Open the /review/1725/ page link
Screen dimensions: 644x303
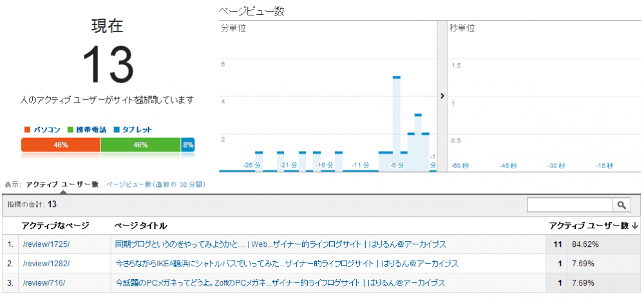46,244
